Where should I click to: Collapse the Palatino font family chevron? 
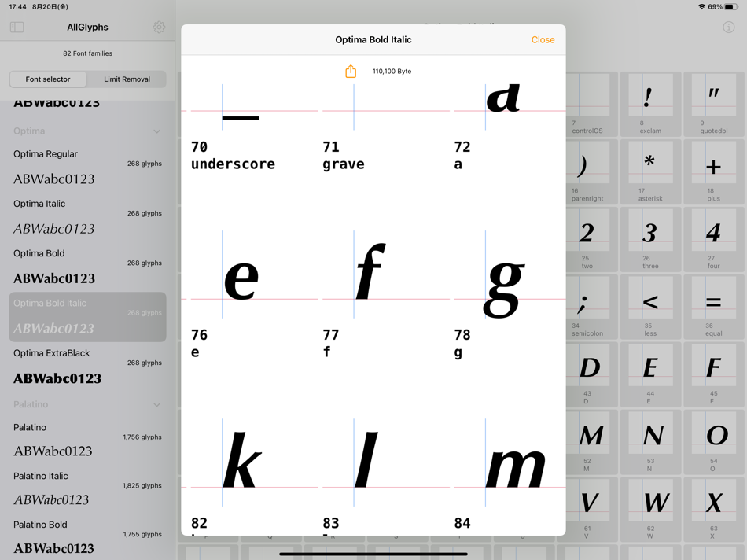(x=156, y=404)
